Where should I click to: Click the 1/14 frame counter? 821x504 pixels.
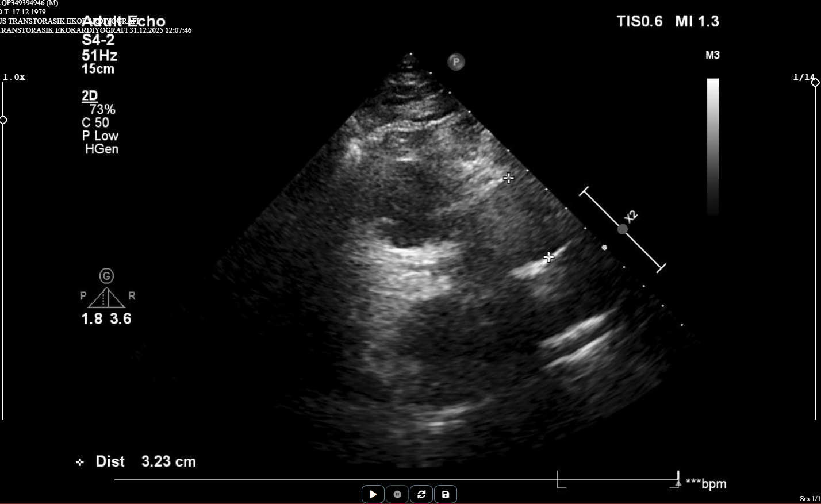point(803,77)
